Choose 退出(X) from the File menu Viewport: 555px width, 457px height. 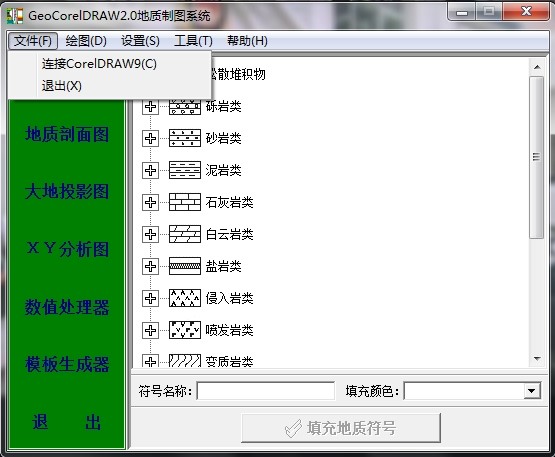tap(110, 86)
